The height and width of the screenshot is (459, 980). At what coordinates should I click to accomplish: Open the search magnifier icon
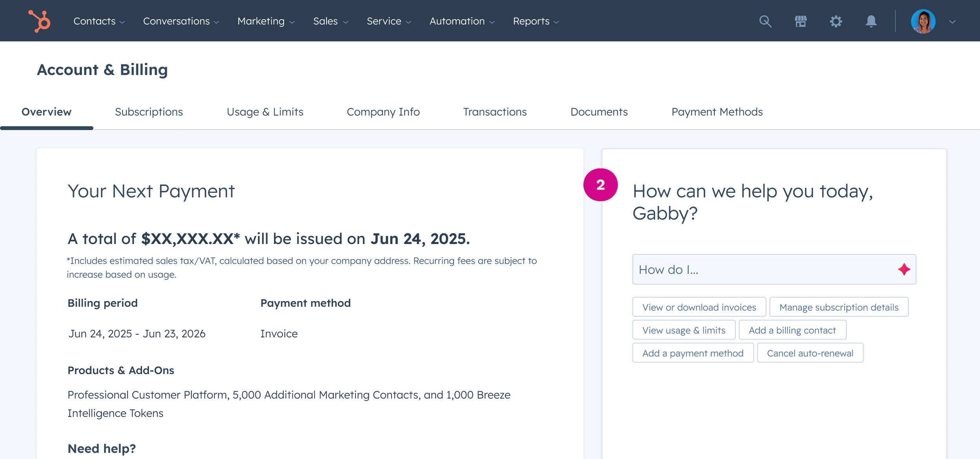765,21
